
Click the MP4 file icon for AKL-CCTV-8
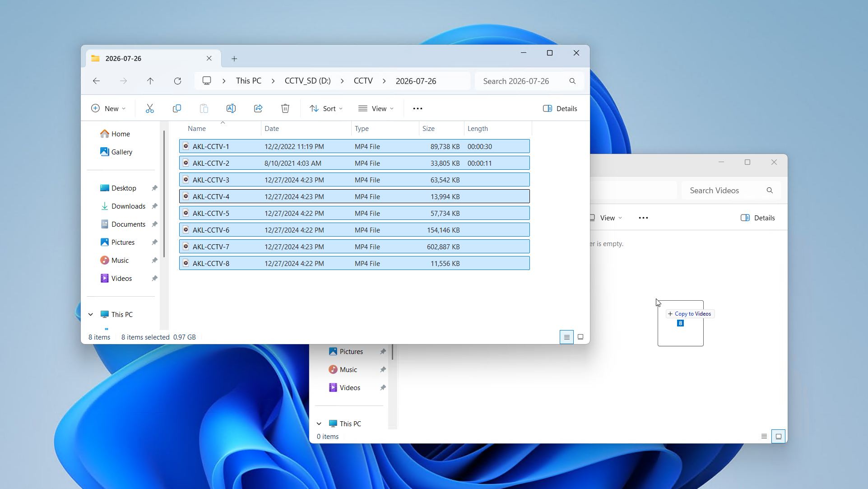coord(186,263)
